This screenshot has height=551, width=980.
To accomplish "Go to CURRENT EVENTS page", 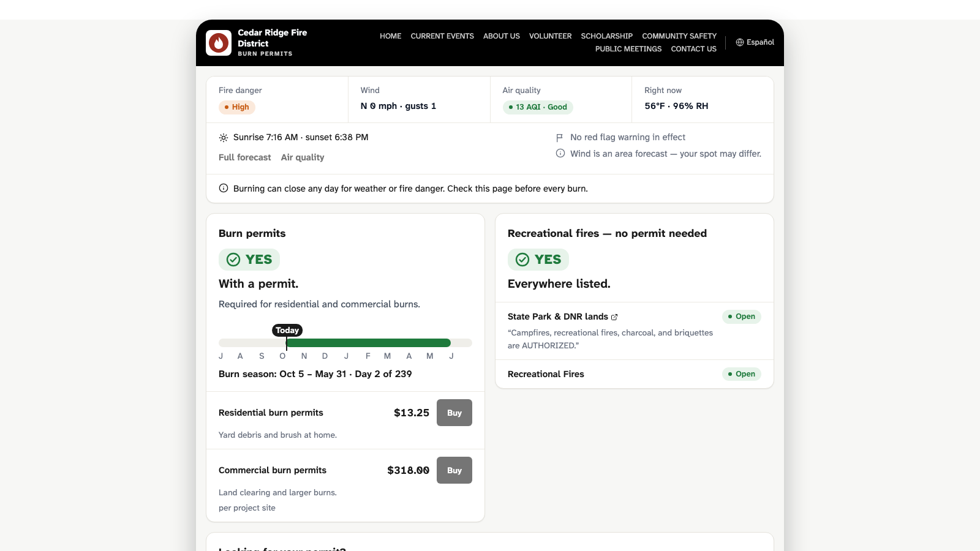I will click(442, 36).
